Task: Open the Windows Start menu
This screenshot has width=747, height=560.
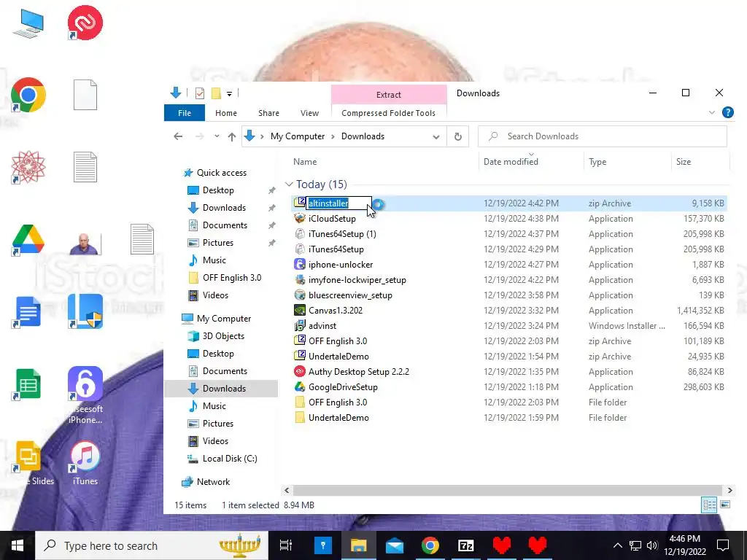Action: pos(18,545)
